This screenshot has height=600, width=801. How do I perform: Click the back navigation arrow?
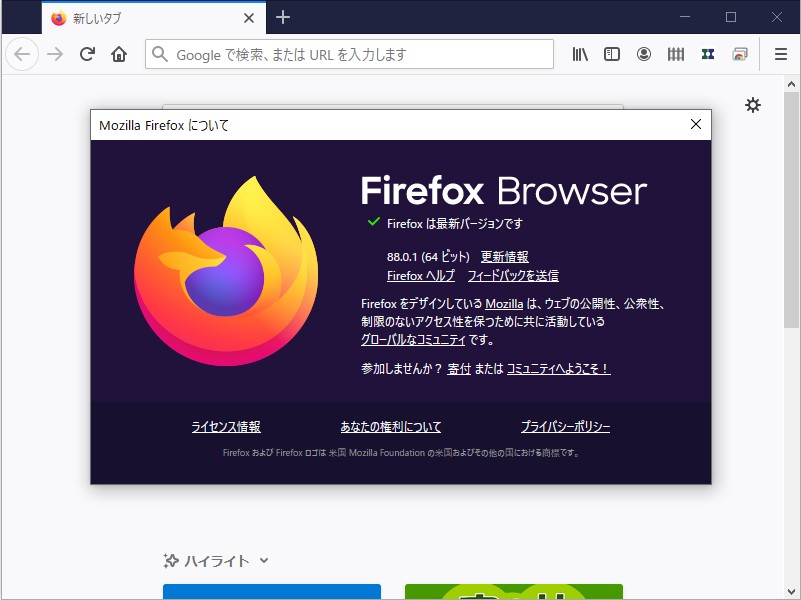21,54
